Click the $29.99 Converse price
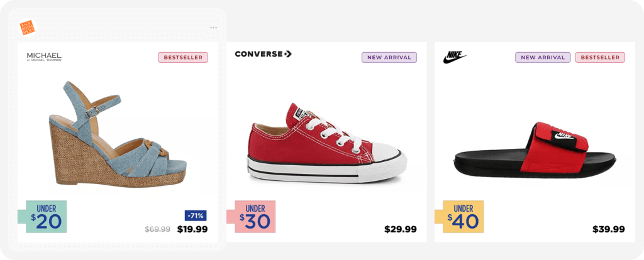This screenshot has width=644, height=260. [401, 230]
